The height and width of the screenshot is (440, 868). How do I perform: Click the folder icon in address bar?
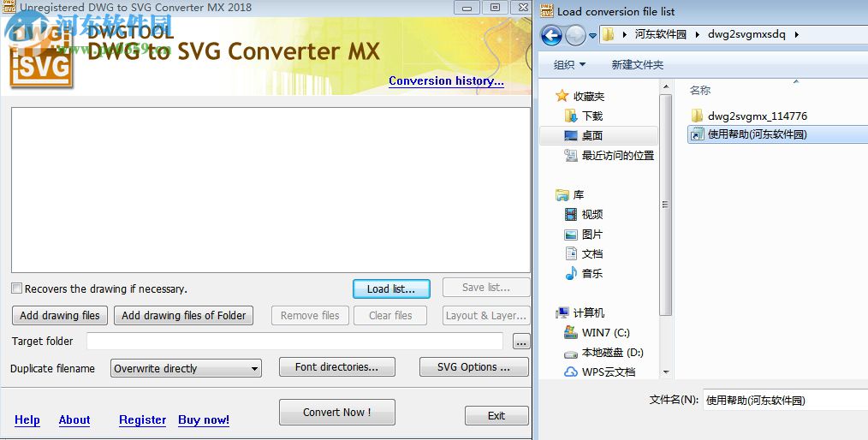608,34
